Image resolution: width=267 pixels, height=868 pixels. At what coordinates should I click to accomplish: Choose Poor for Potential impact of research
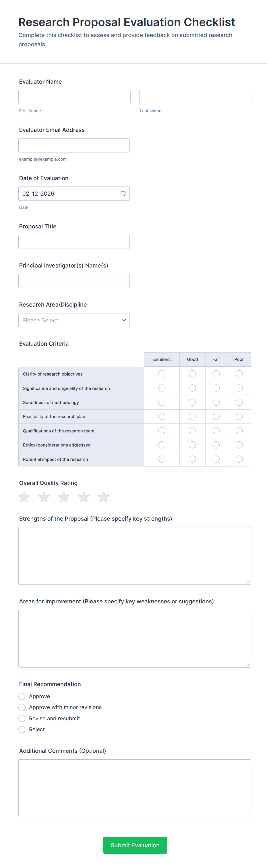point(239,459)
